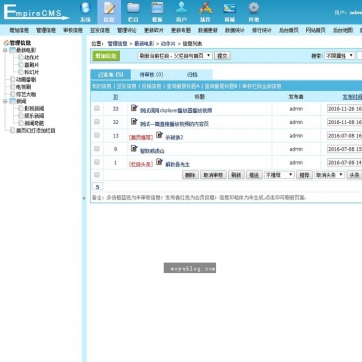Click the EmpireCMS logo

36,12
